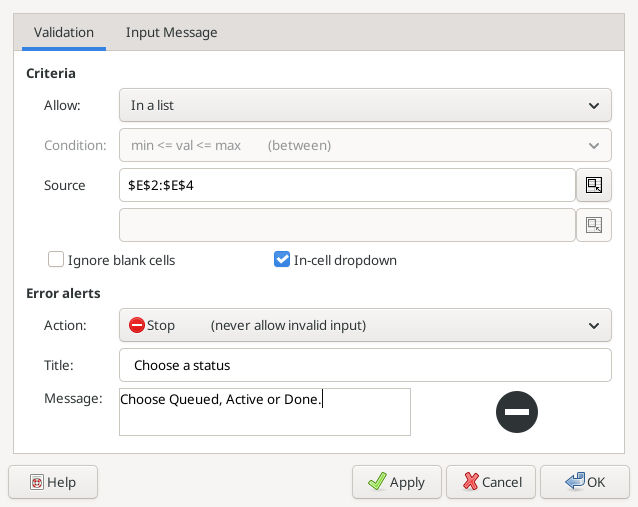Click the second range selector icon
The image size is (638, 507).
[594, 225]
